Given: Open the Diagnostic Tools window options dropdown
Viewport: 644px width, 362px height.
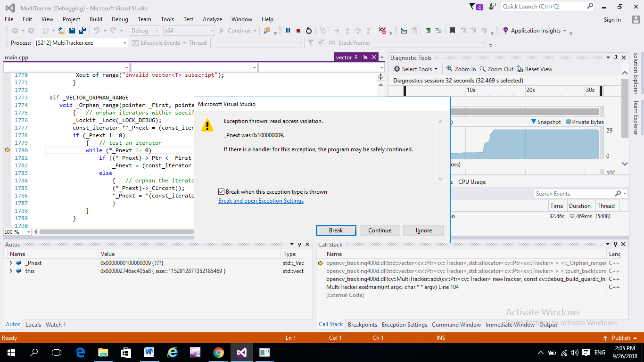Looking at the screenshot, I should pyautogui.click(x=608, y=58).
